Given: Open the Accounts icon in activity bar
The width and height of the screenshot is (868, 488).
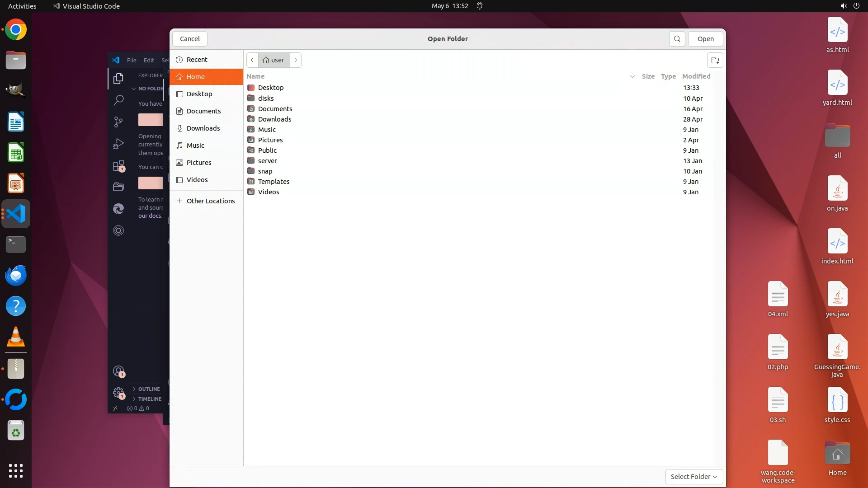Looking at the screenshot, I should tap(118, 371).
